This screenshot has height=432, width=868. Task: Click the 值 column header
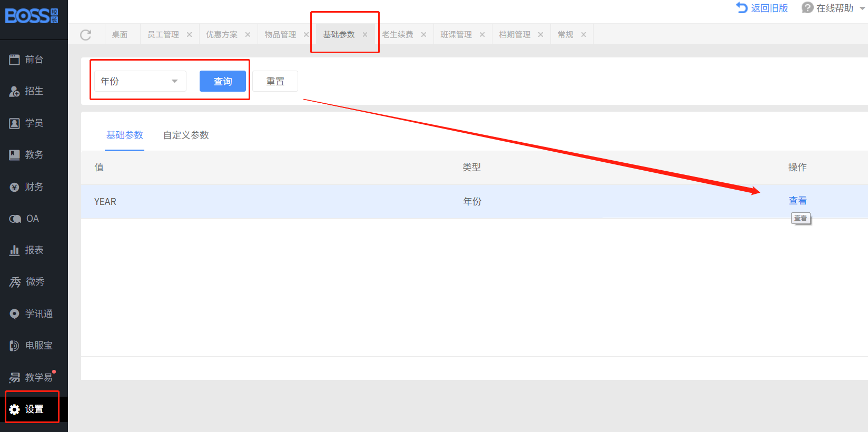pos(99,168)
